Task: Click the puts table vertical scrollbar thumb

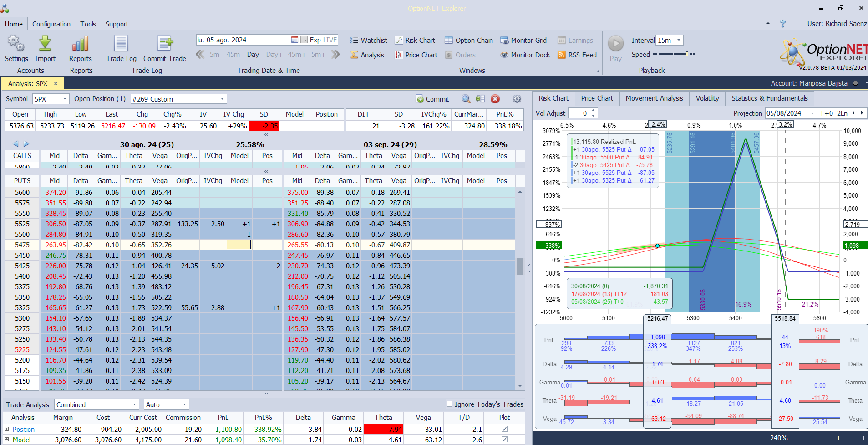Action: coord(520,267)
